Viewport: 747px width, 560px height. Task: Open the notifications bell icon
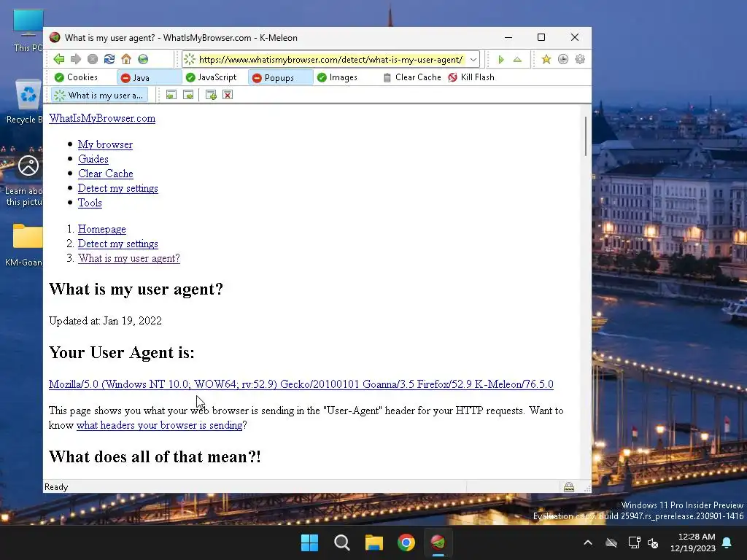tap(727, 542)
